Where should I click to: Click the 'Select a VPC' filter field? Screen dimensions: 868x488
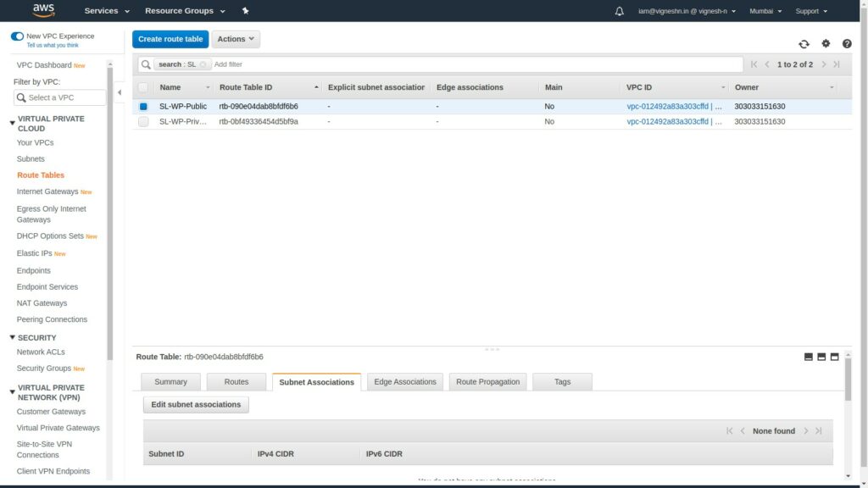[60, 97]
